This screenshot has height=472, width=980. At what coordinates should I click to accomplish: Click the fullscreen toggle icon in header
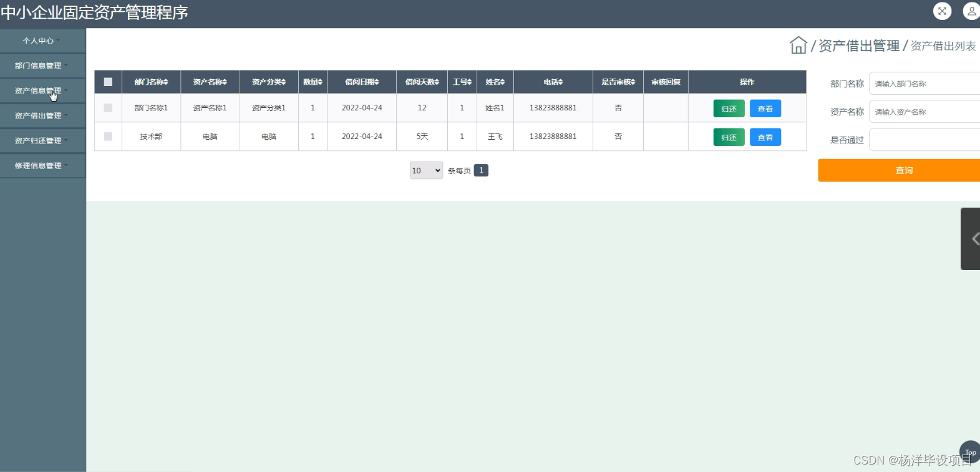(942, 11)
